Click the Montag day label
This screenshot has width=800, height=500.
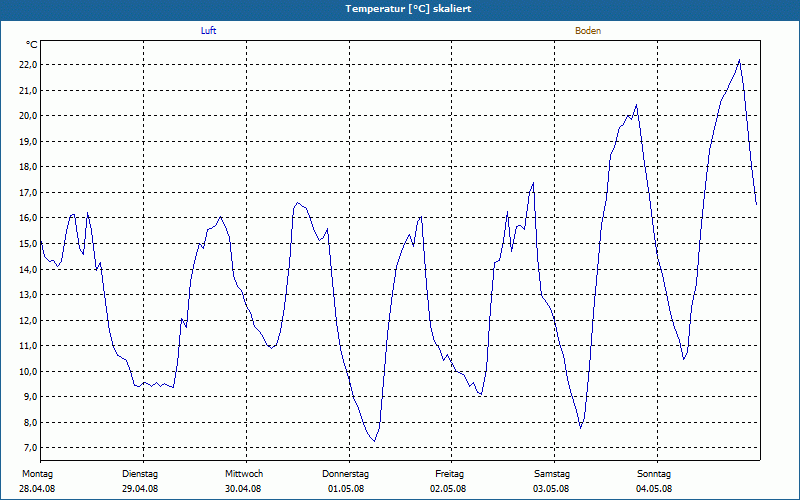point(37,474)
